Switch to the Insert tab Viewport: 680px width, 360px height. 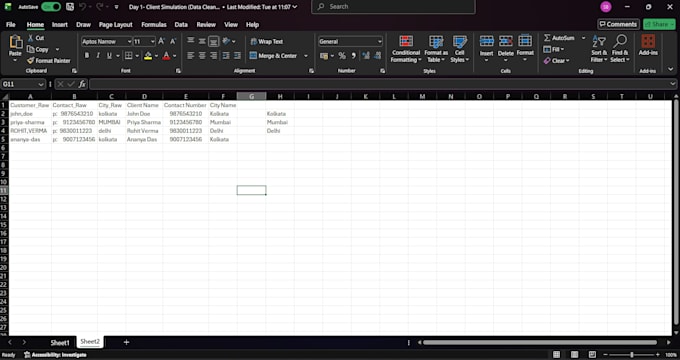[x=60, y=25]
